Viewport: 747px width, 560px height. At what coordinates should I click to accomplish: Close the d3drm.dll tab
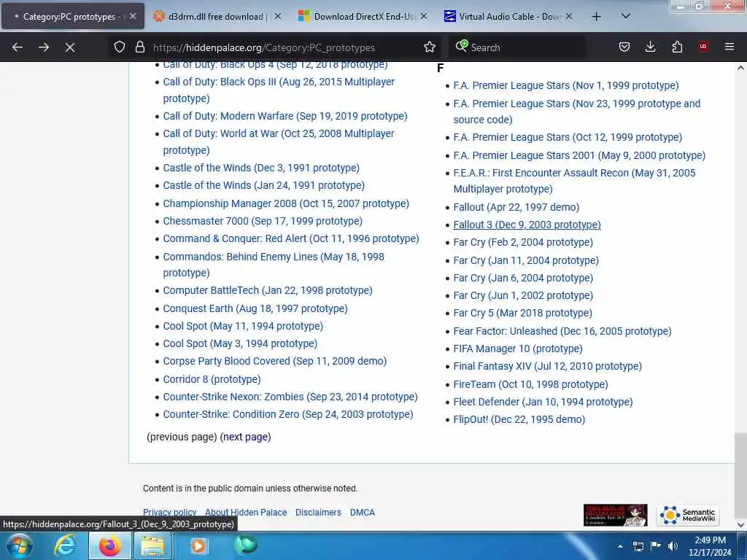tap(278, 17)
